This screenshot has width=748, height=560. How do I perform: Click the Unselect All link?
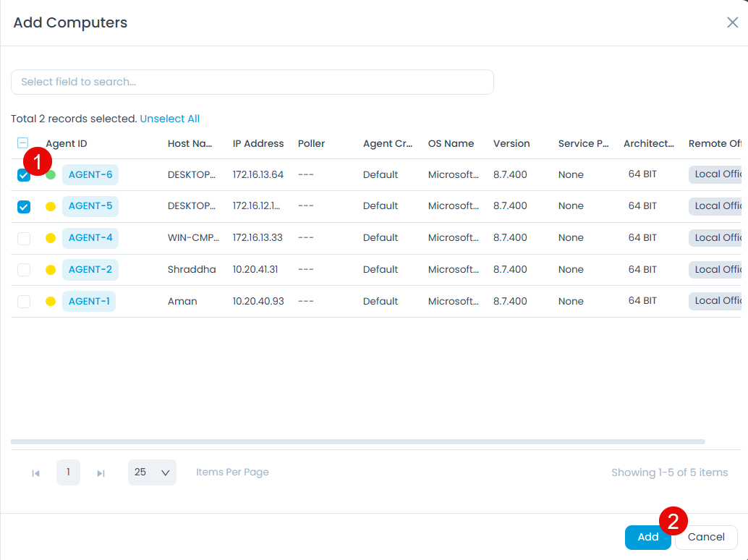pyautogui.click(x=169, y=119)
